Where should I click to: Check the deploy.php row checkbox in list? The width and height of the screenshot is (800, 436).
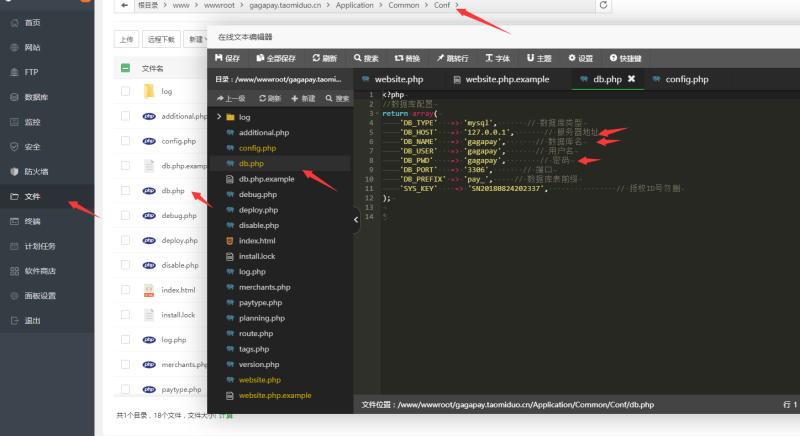pos(126,240)
